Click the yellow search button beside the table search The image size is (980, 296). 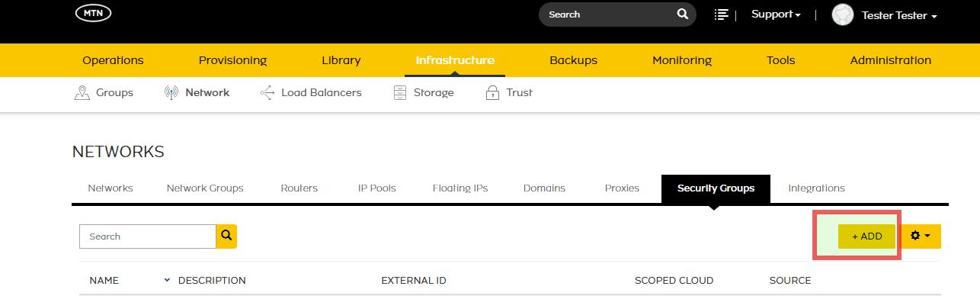coord(226,236)
